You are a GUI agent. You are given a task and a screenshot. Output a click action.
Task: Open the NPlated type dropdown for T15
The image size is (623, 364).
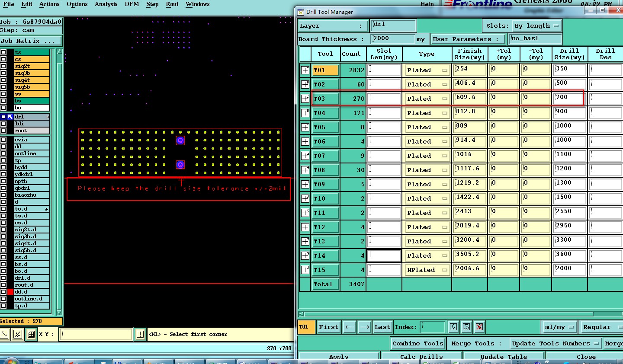427,270
